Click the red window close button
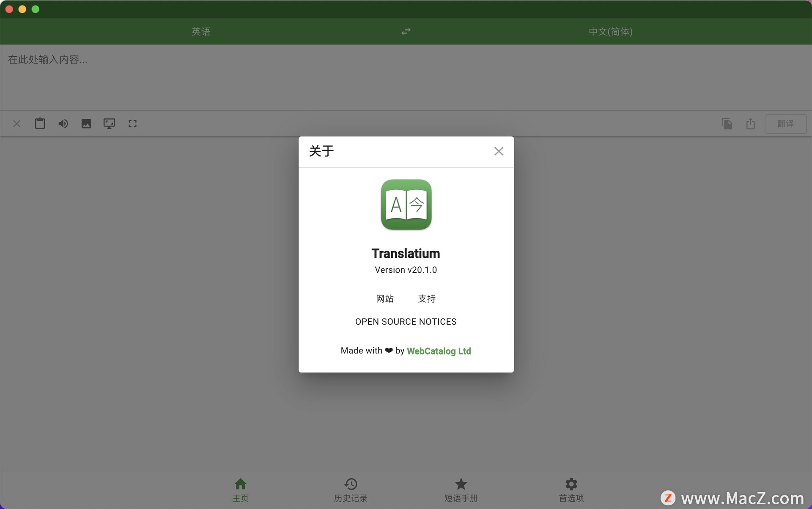Image resolution: width=812 pixels, height=509 pixels. click(9, 9)
